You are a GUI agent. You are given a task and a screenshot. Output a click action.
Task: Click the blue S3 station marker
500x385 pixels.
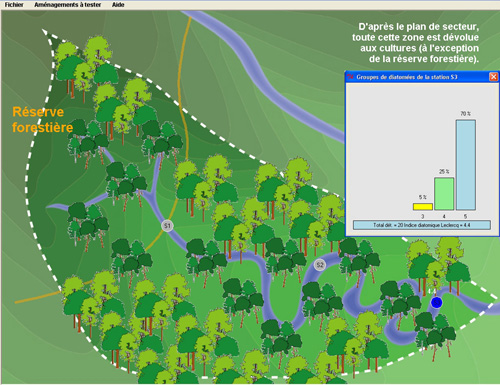pos(436,303)
